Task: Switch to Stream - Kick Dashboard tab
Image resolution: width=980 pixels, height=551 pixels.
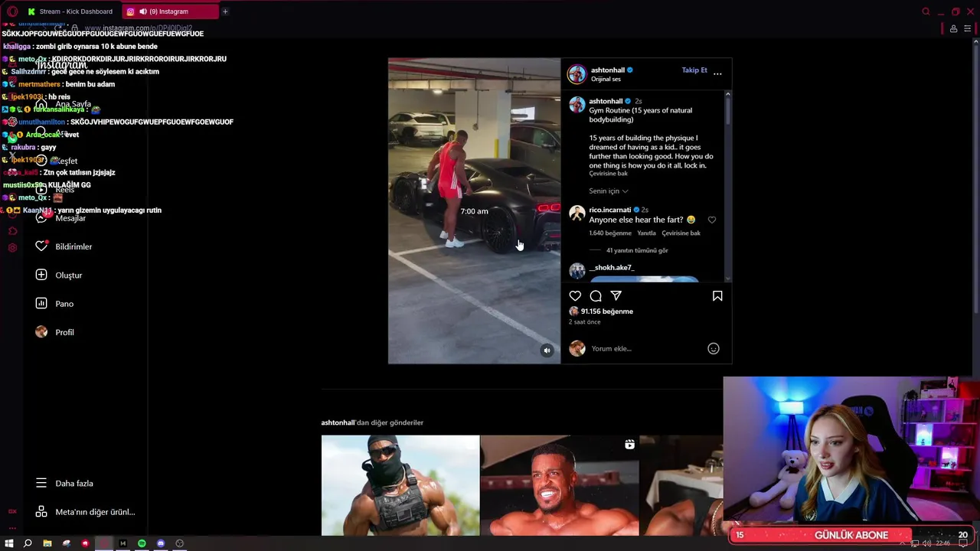Action: [69, 11]
